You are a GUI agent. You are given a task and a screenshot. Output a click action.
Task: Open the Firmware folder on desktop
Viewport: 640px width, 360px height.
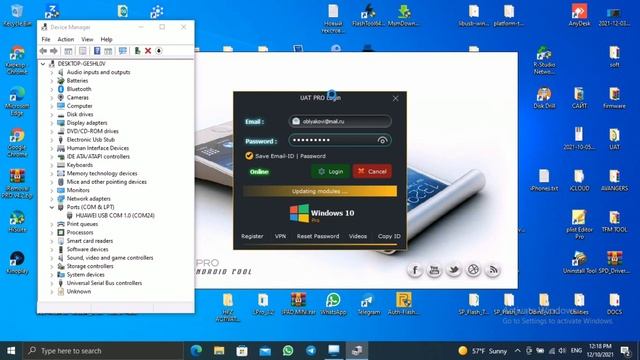click(614, 98)
